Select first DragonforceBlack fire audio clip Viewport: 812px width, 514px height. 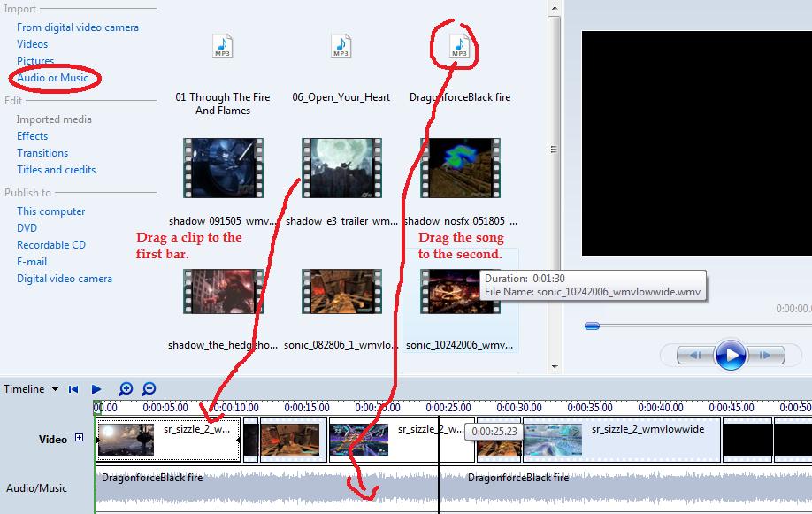(x=267, y=487)
